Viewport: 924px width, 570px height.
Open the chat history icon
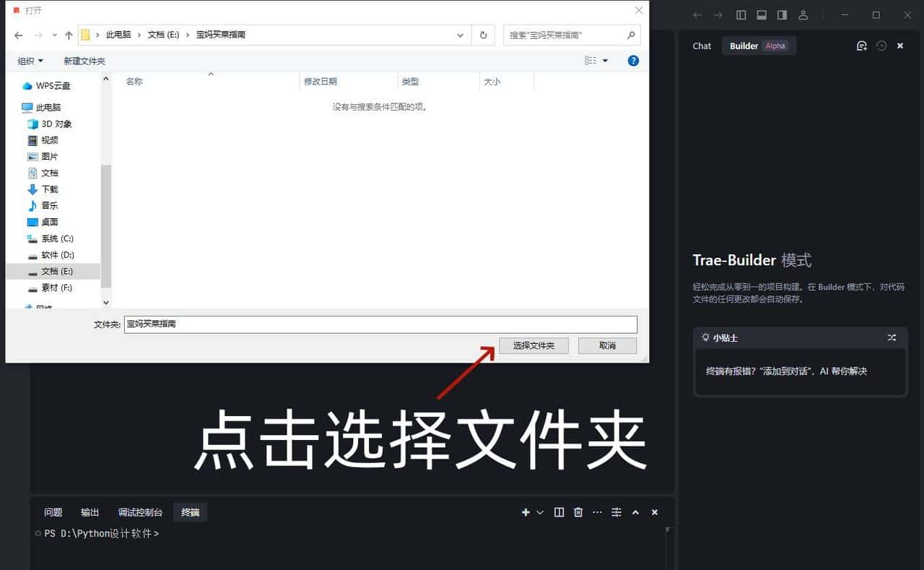coord(881,46)
